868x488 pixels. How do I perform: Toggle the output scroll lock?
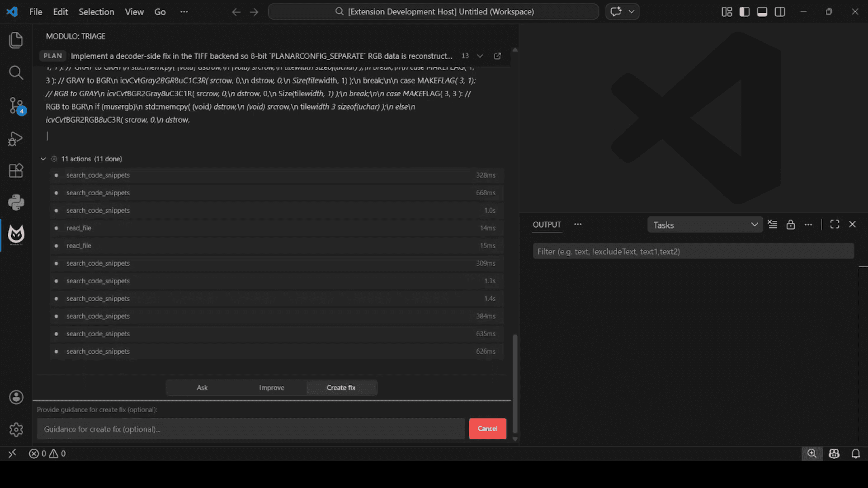790,225
